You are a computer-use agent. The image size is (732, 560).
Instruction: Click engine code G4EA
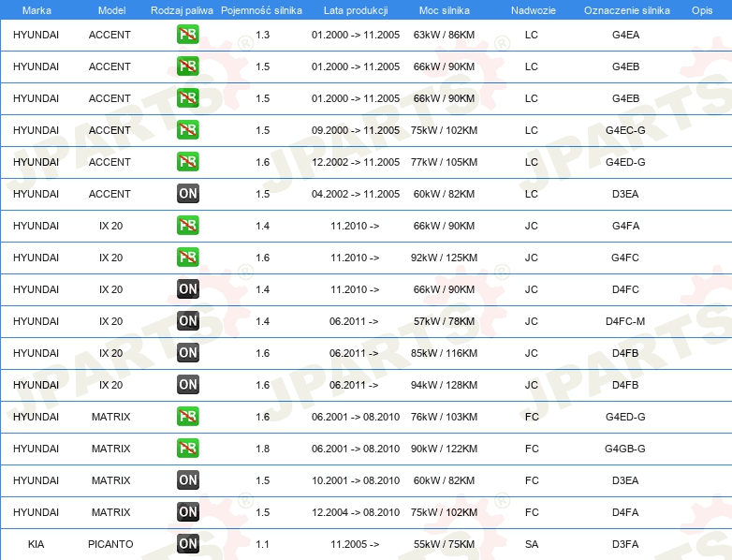625,35
